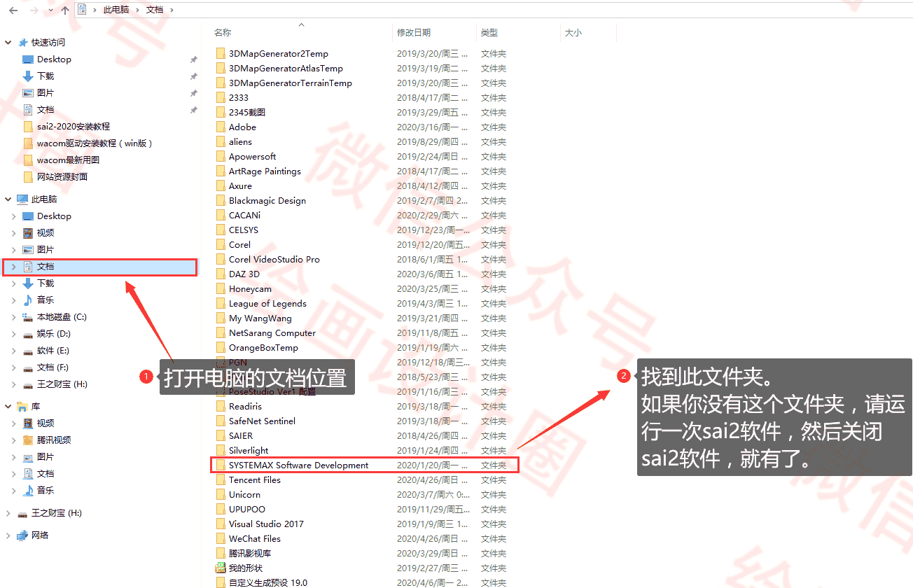Click the Unicorn folder icon
Viewport: 913px width, 588px height.
click(221, 495)
